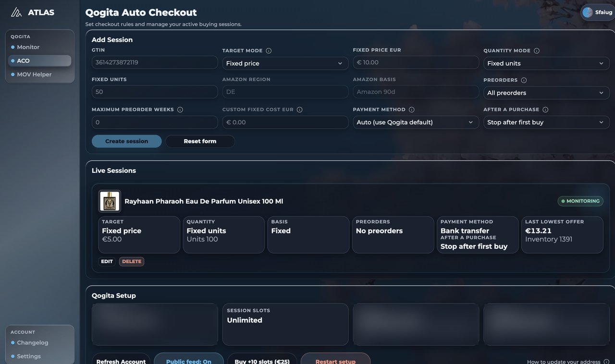Click the Quantity Fixed units card
The image size is (615, 364).
pos(224,235)
